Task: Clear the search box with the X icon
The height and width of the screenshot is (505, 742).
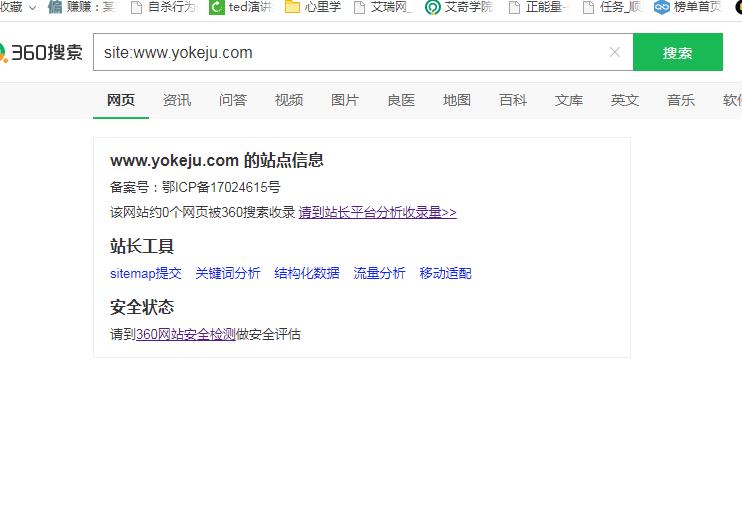Action: click(x=614, y=52)
